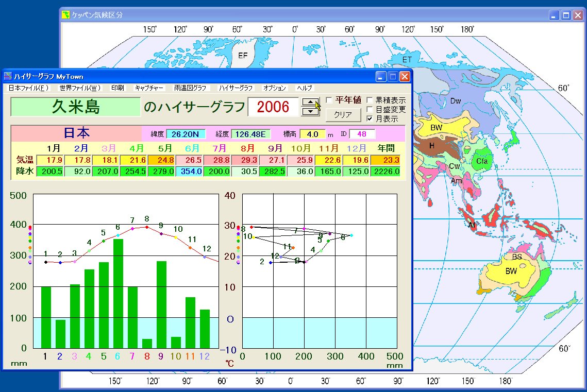Click annual precipitation total 2226.0
Image resolution: width=587 pixels, height=392 pixels.
coord(385,172)
